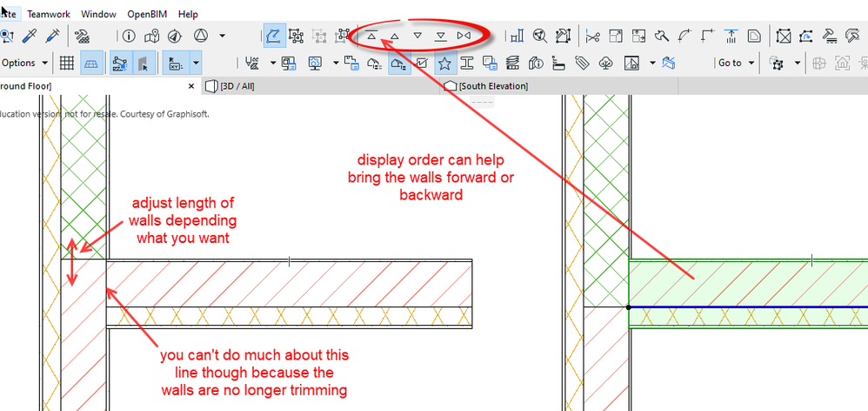Expand the arrow beside the triangle-circle icon
The height and width of the screenshot is (411, 868).
[222, 37]
